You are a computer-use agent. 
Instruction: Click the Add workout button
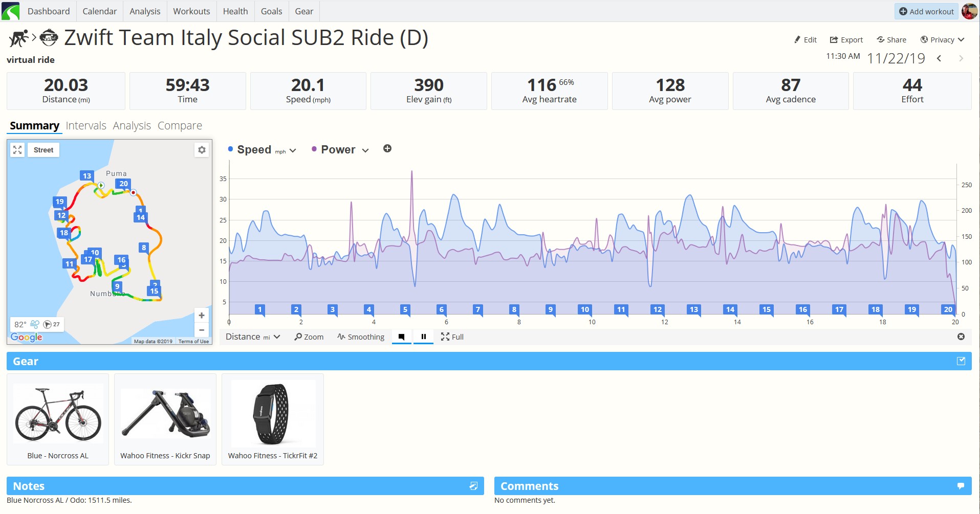[x=926, y=11]
